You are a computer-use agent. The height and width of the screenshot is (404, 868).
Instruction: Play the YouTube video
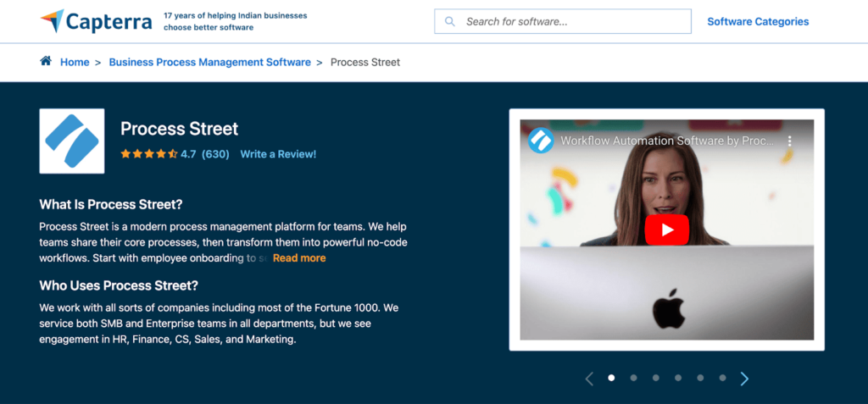pyautogui.click(x=666, y=230)
